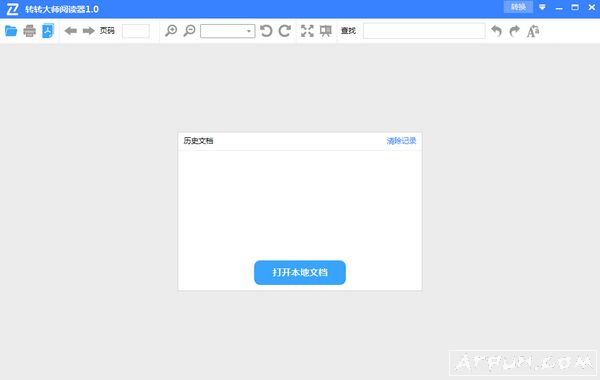Print the document using the printer icon
This screenshot has height=380, width=600.
(29, 31)
